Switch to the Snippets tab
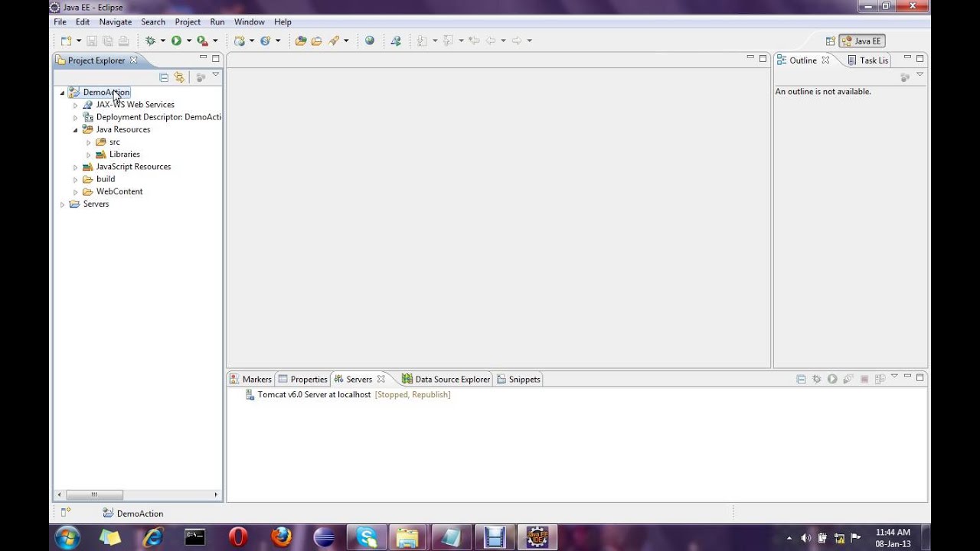The height and width of the screenshot is (551, 980). [518, 379]
